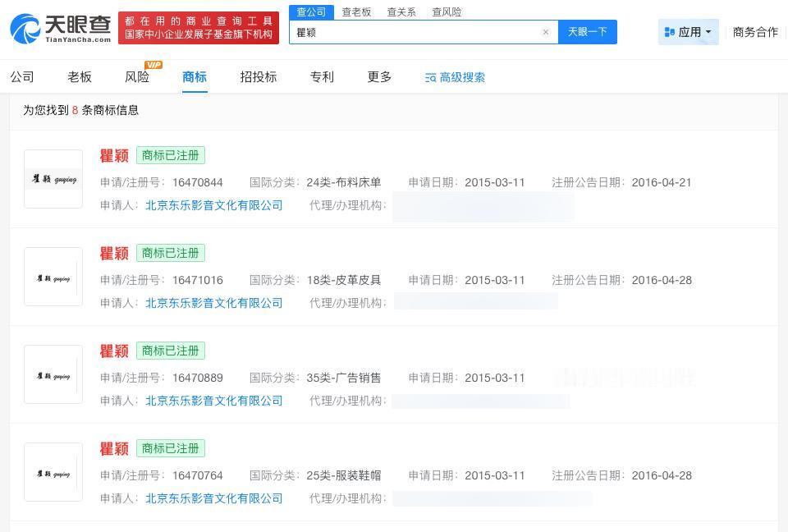Click the 应用 apps icon
Viewport: 788px width, 532px height.
tap(670, 32)
